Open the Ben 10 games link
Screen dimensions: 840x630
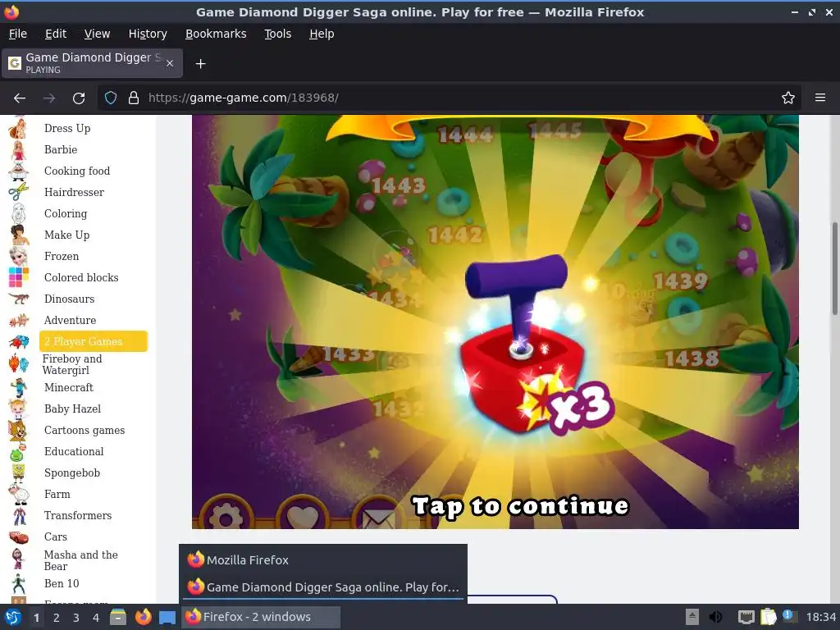coord(61,584)
